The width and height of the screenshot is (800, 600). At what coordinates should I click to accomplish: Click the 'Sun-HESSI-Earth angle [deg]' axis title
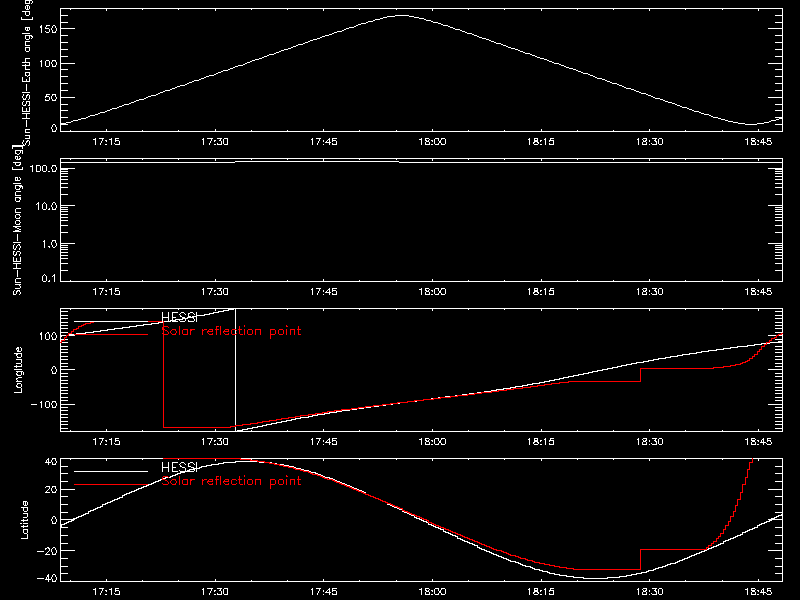pos(27,72)
